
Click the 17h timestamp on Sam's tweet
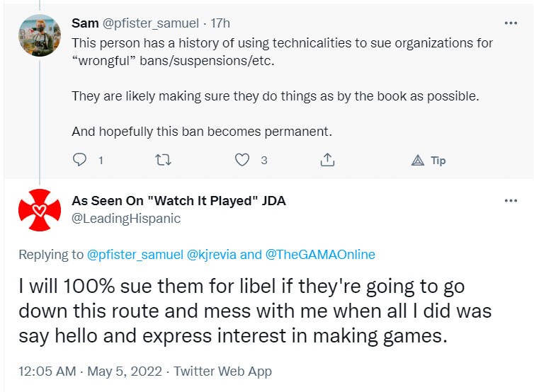point(220,23)
